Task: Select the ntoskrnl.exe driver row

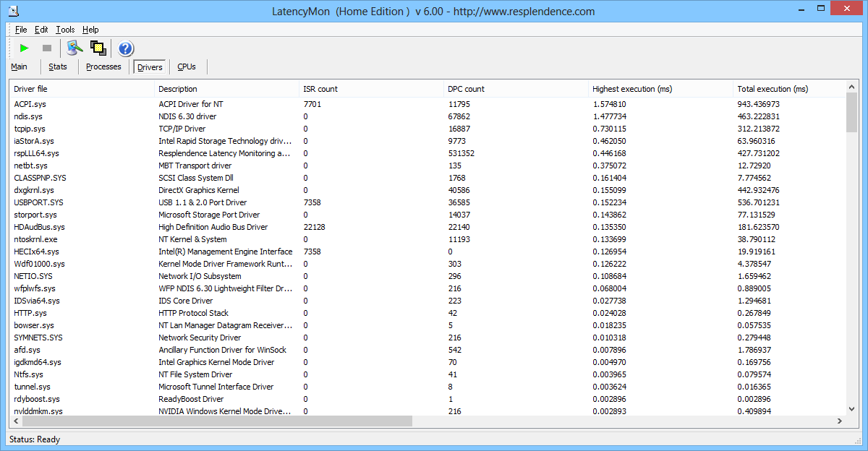Action: pos(427,239)
